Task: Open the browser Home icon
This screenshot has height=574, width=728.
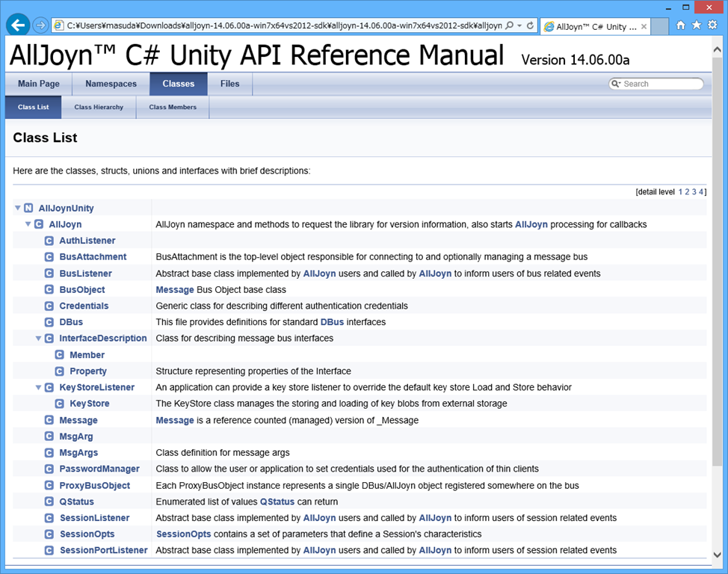Action: click(681, 25)
